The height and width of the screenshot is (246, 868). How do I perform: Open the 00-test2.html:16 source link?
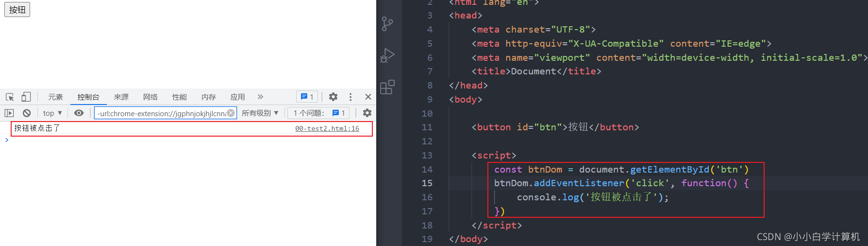pyautogui.click(x=327, y=128)
